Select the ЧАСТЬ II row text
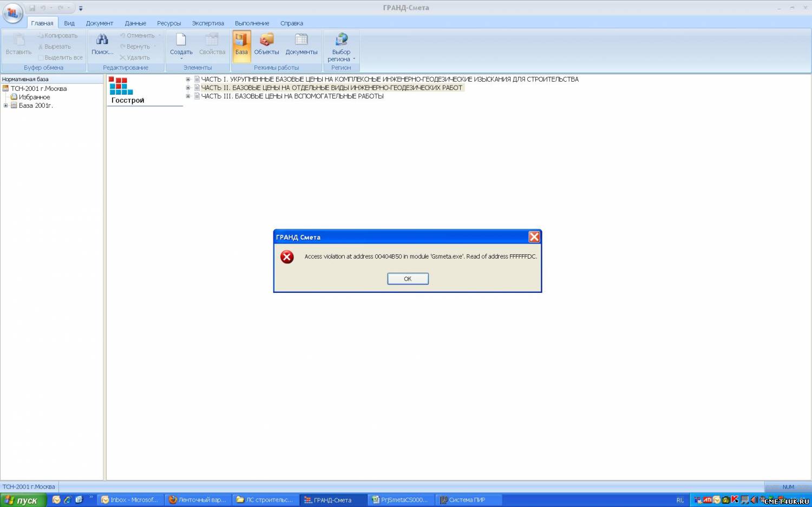Image resolution: width=812 pixels, height=507 pixels. click(x=332, y=88)
